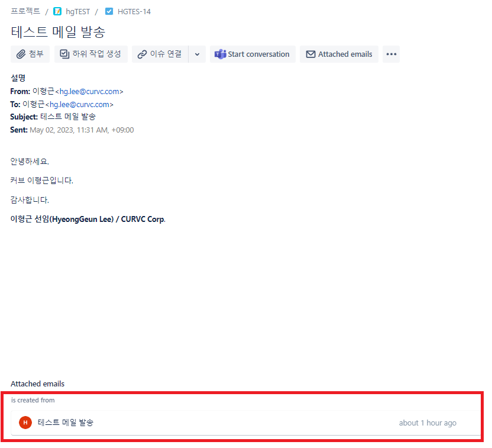Click the HGTES-14 task type checkbox icon
This screenshot has width=492, height=448.
tap(109, 12)
